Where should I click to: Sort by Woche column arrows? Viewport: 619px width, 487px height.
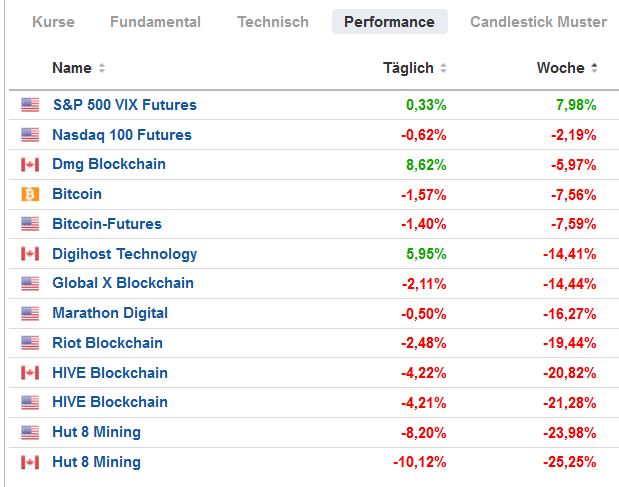point(594,69)
